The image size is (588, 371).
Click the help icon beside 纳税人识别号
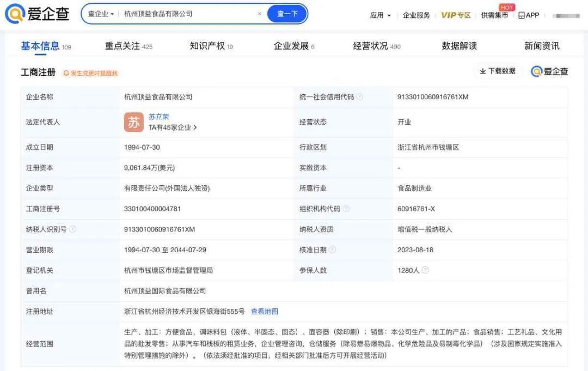(72, 229)
